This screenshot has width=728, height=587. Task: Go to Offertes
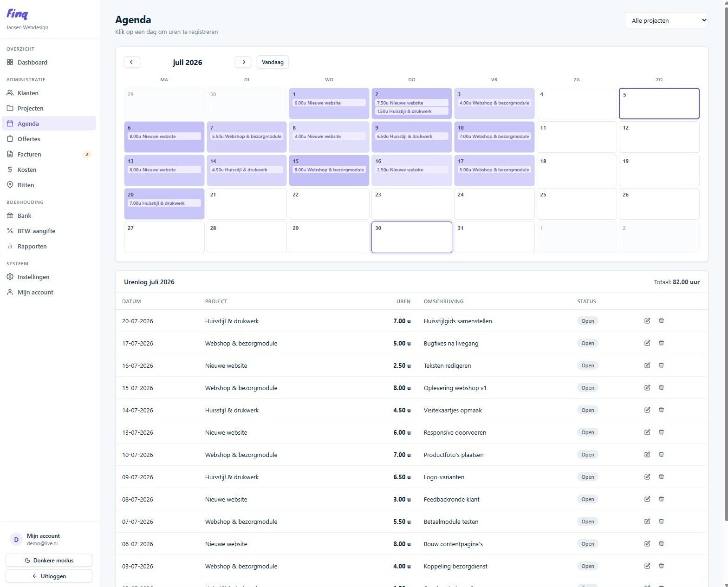tap(49, 139)
